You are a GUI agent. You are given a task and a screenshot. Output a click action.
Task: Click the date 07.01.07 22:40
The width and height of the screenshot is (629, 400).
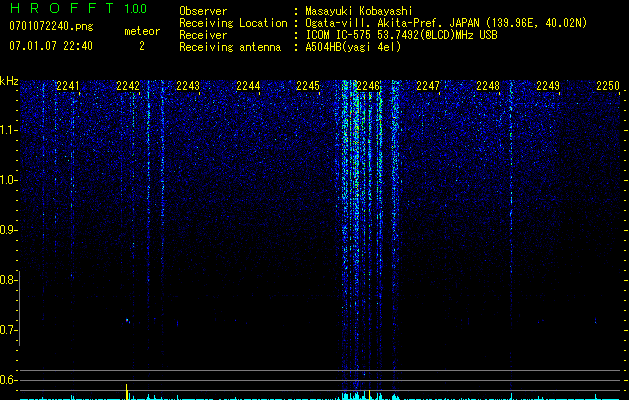tap(51, 46)
